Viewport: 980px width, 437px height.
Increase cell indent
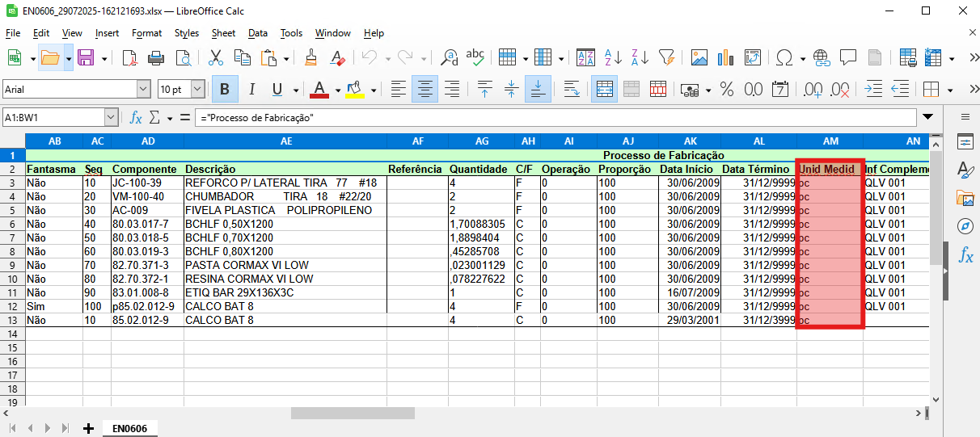(873, 89)
